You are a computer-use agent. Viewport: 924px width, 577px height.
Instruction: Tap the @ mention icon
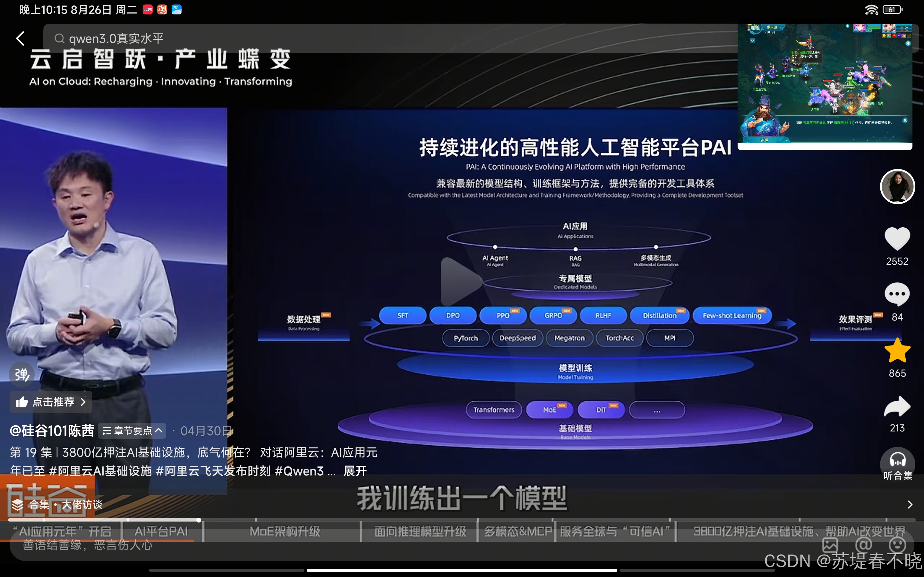(864, 545)
